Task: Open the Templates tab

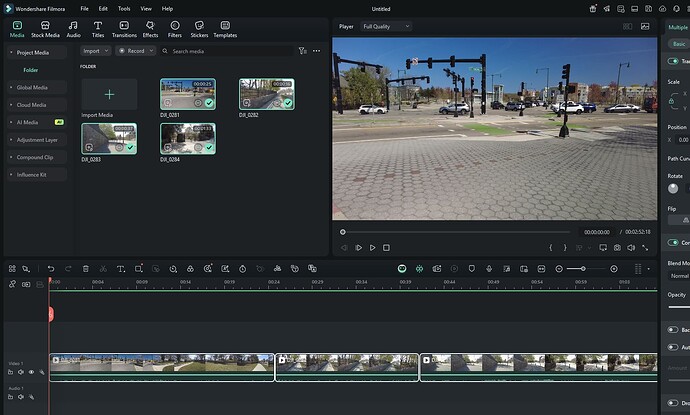Action: (225, 29)
